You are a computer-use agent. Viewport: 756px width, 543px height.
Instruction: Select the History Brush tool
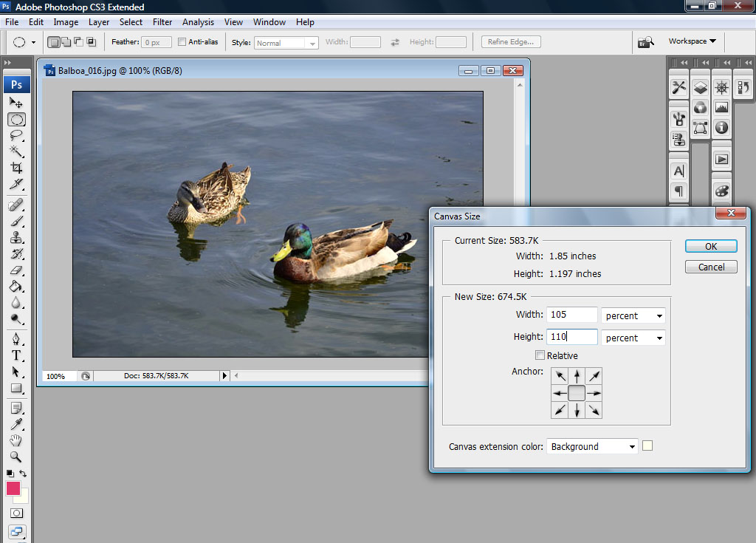(16, 254)
